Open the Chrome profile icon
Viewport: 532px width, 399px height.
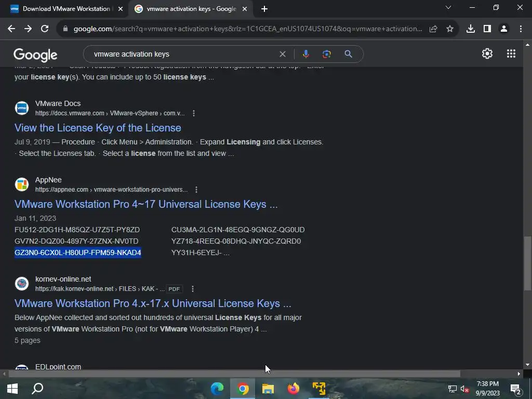pos(504,29)
